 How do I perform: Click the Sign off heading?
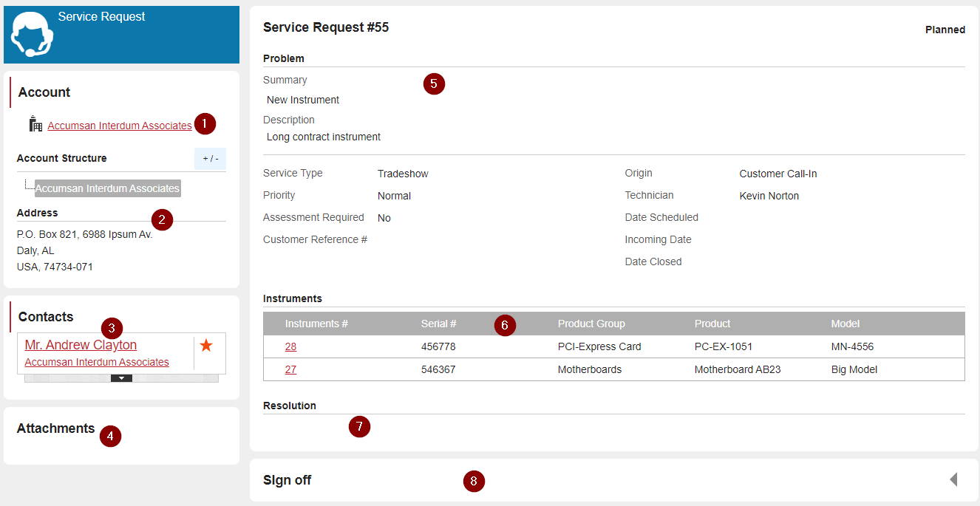(287, 480)
